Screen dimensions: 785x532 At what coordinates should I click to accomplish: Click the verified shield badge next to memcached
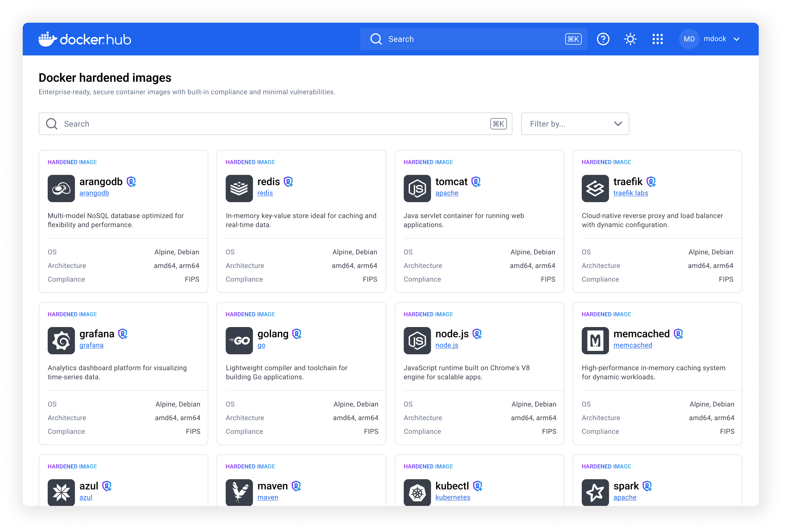click(x=679, y=334)
